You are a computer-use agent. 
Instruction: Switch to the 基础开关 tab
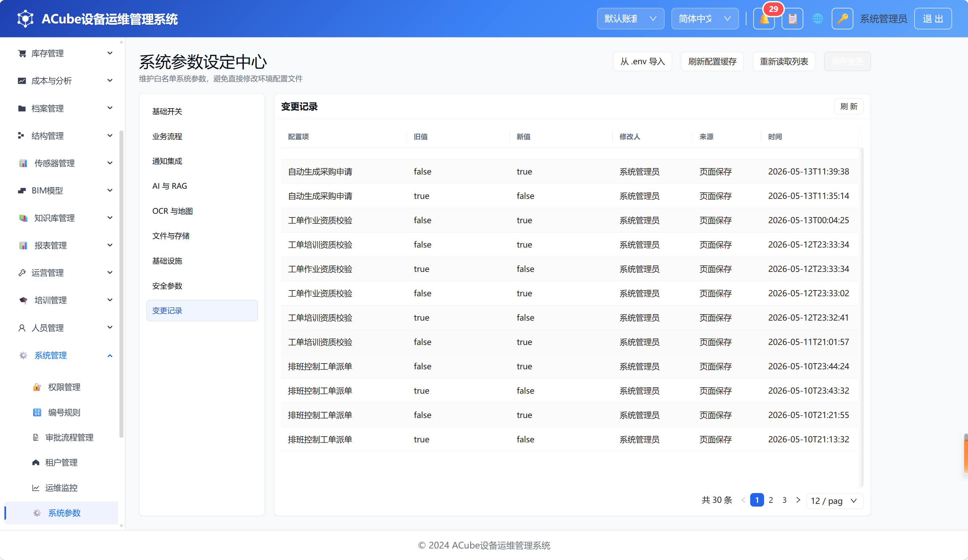(202, 111)
